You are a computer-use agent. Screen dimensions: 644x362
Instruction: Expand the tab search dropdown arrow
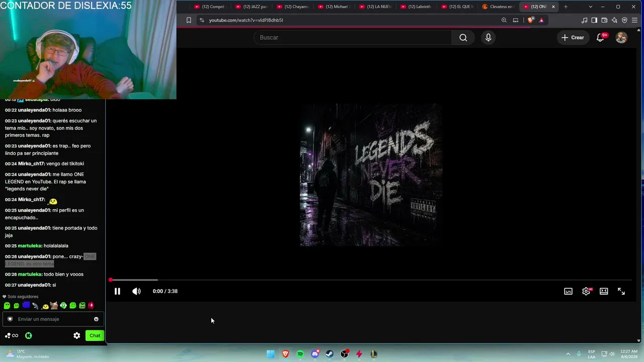pos(590,7)
